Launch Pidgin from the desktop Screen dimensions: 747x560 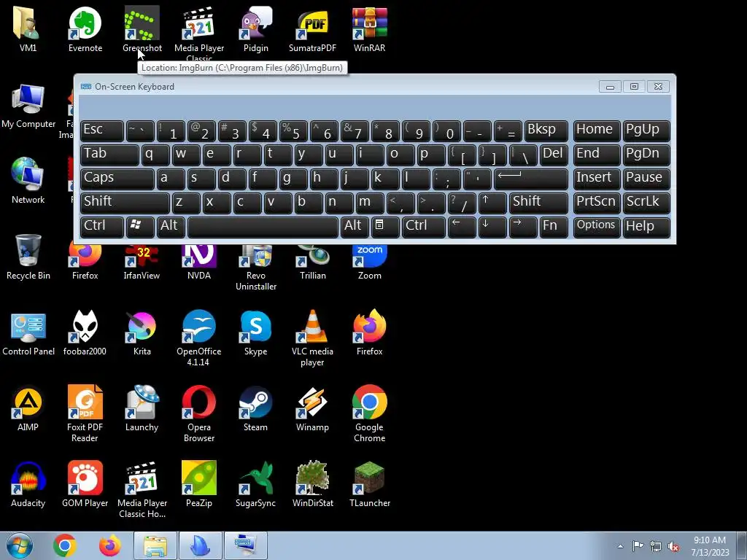coord(256,29)
